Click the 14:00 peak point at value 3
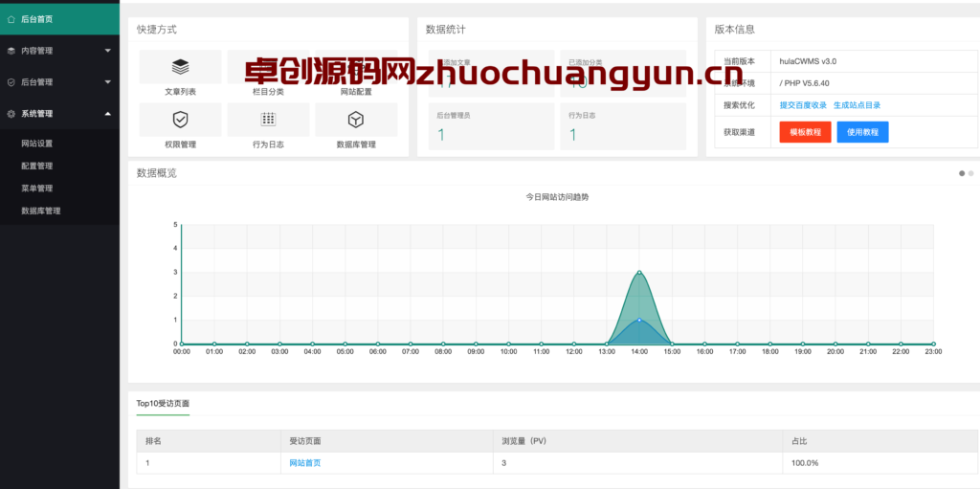Viewport: 980px width, 489px height. [x=639, y=272]
